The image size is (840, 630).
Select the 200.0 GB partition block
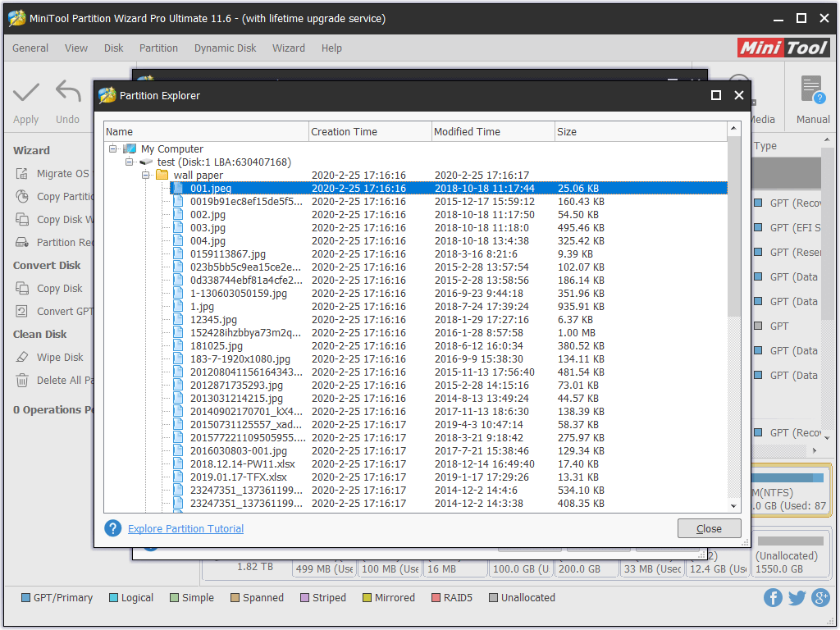point(587,568)
